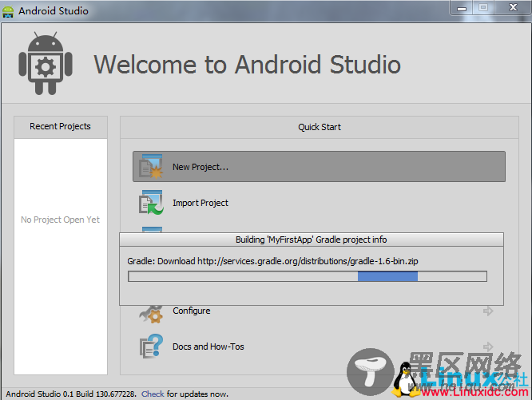Click the Welcome to Android Studio heading

click(x=248, y=65)
